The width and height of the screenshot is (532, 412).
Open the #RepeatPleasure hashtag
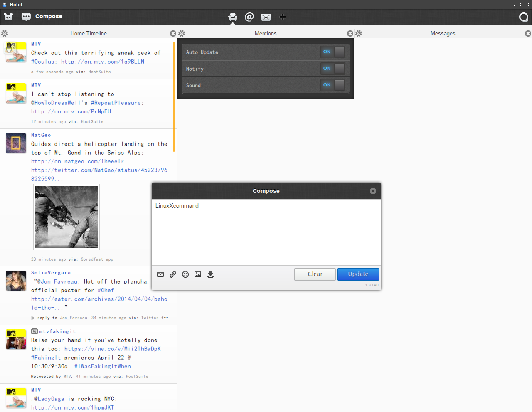coord(116,103)
